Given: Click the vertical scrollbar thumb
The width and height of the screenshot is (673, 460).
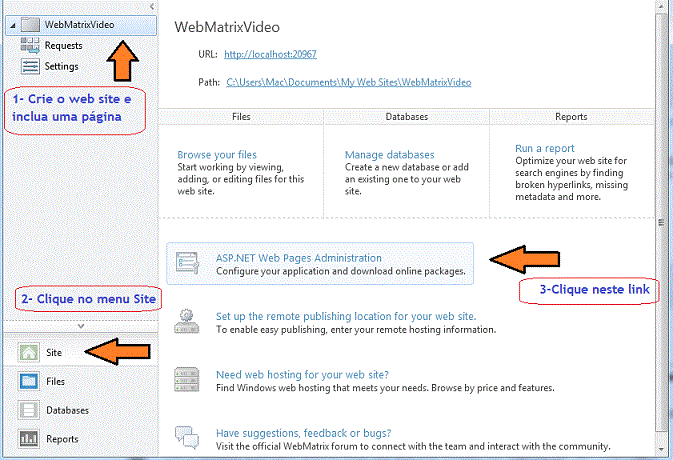Looking at the screenshot, I should pos(661,222).
